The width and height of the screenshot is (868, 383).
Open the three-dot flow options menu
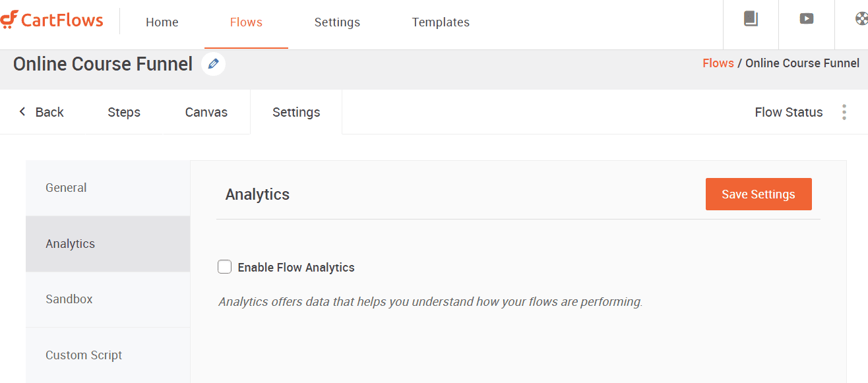[844, 112]
